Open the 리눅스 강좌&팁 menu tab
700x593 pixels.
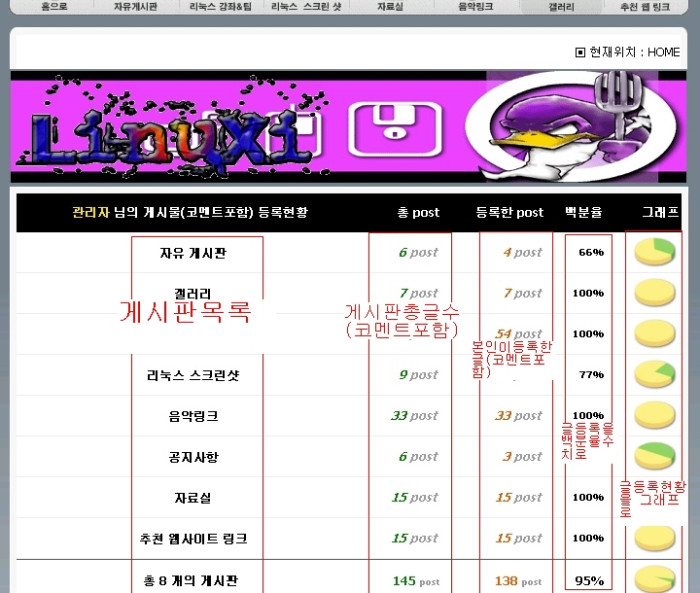(221, 6)
